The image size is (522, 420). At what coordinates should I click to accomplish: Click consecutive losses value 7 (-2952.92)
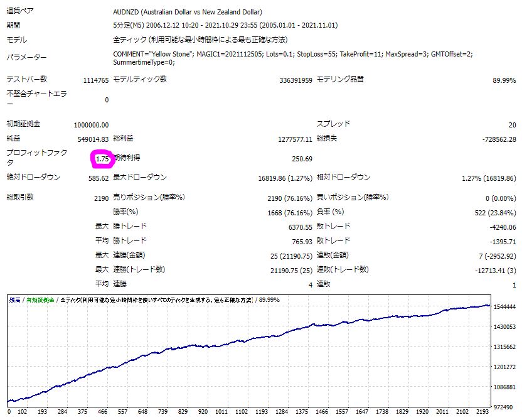(498, 256)
